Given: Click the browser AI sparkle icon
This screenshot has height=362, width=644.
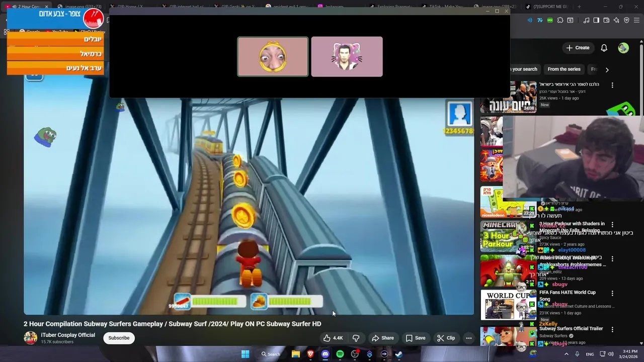Looking at the screenshot, I should (616, 20).
